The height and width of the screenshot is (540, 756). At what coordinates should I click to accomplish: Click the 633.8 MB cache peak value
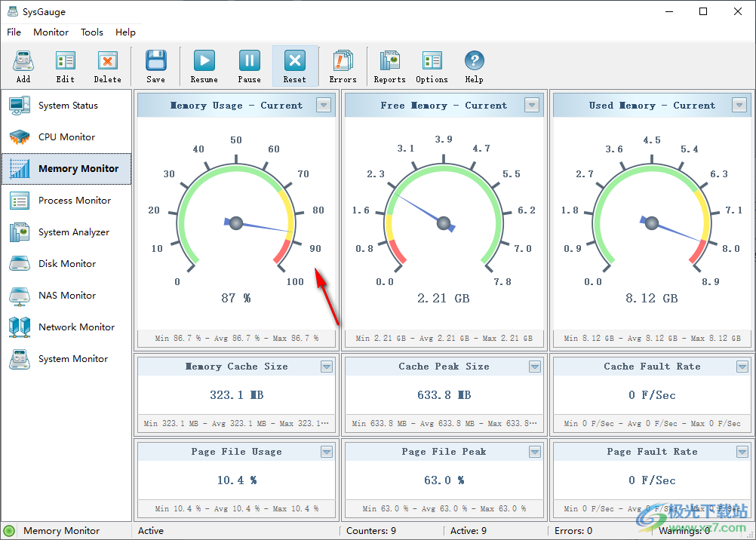(x=444, y=395)
